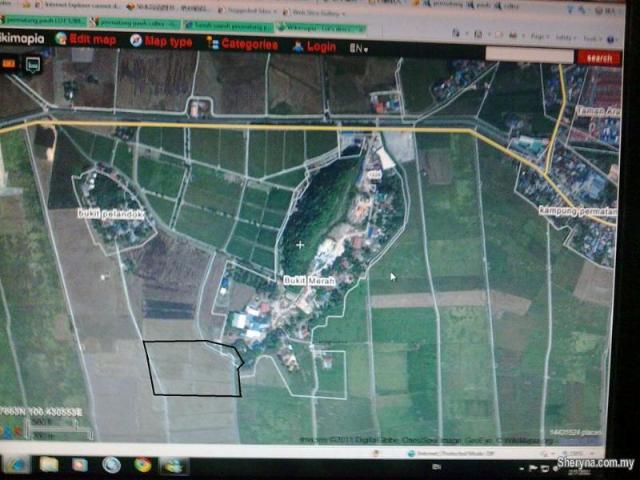The width and height of the screenshot is (640, 480).
Task: Select the kampong permatang place label
Action: [578, 211]
